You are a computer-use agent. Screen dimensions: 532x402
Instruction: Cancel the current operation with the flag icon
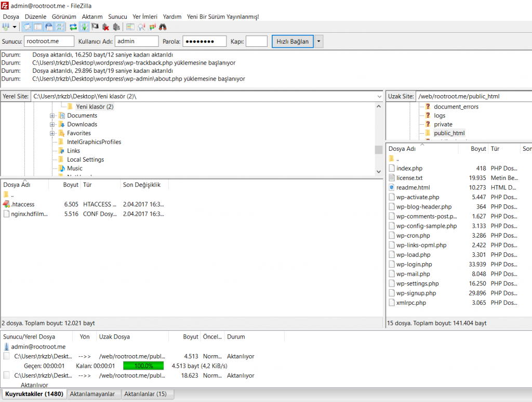(x=95, y=27)
